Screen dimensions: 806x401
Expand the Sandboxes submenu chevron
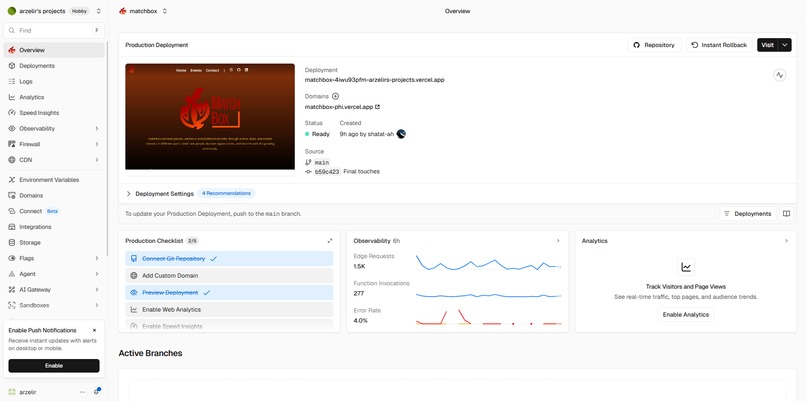(97, 305)
